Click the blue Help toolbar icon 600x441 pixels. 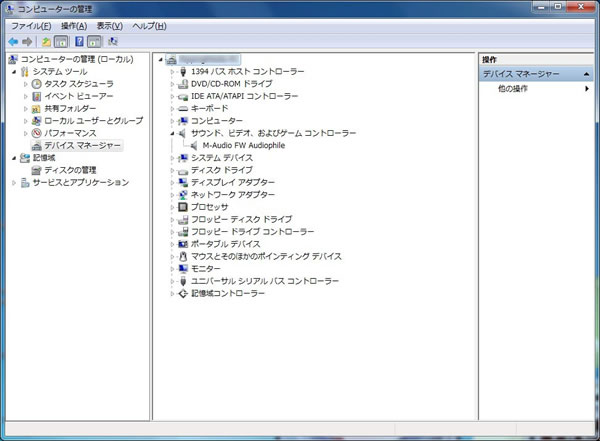coord(78,42)
